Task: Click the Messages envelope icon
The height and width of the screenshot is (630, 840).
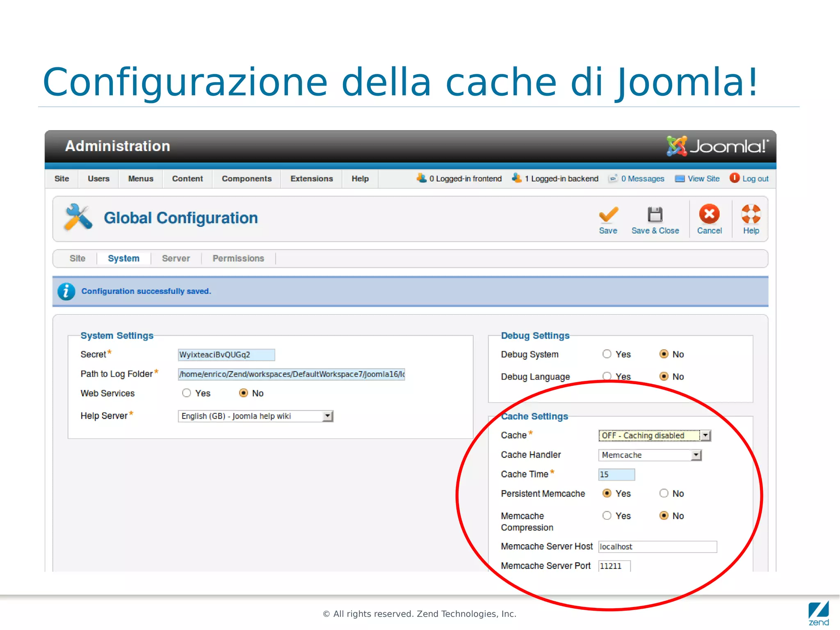Action: (613, 178)
